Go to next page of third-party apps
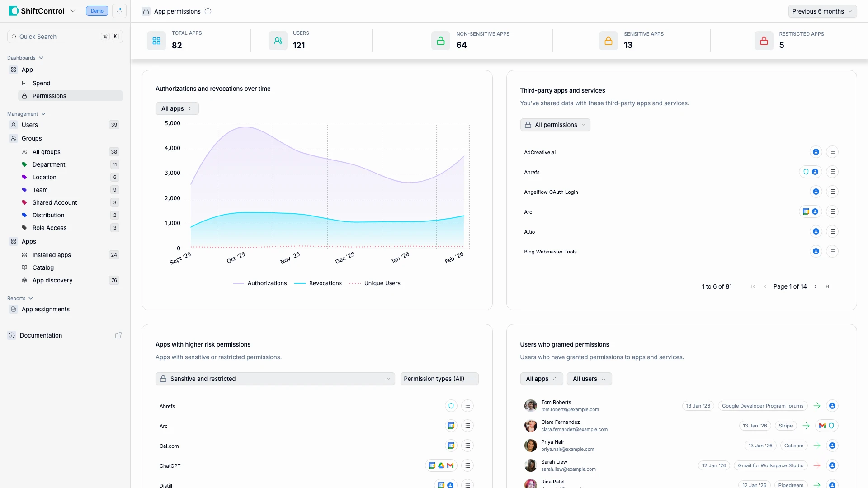 coord(816,286)
